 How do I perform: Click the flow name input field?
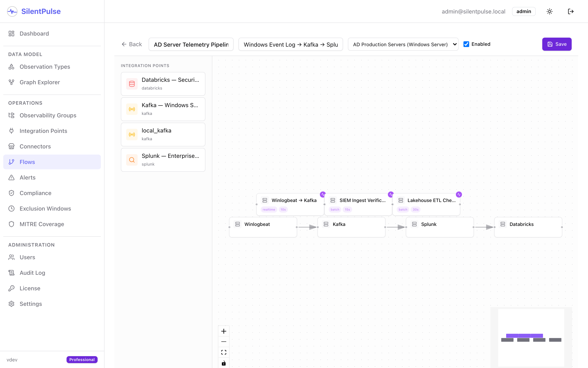coord(191,44)
